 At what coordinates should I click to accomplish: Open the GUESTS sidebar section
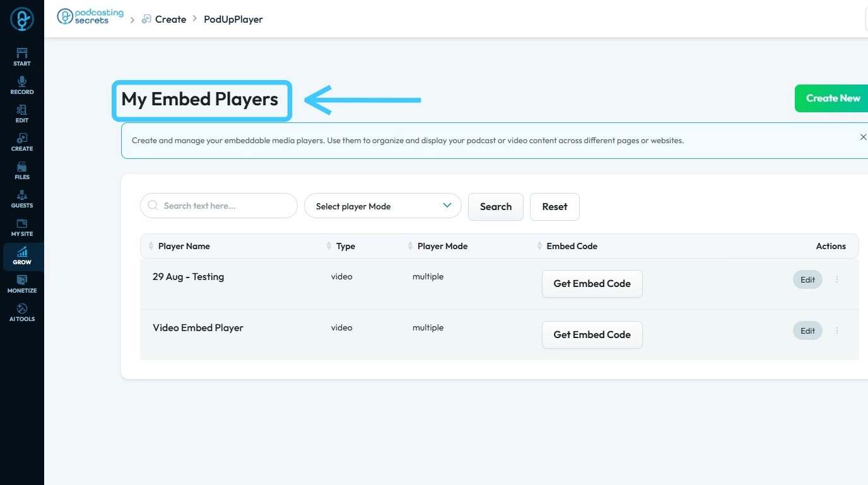pyautogui.click(x=22, y=199)
